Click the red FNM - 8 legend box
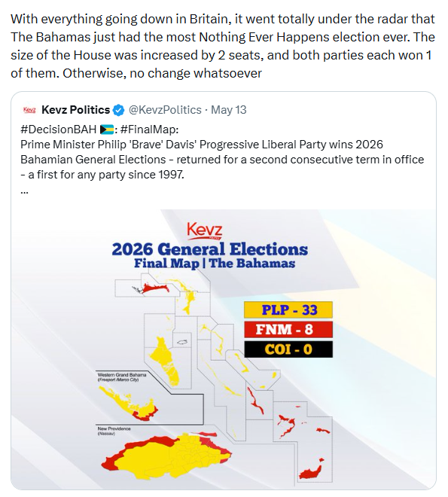 point(288,330)
